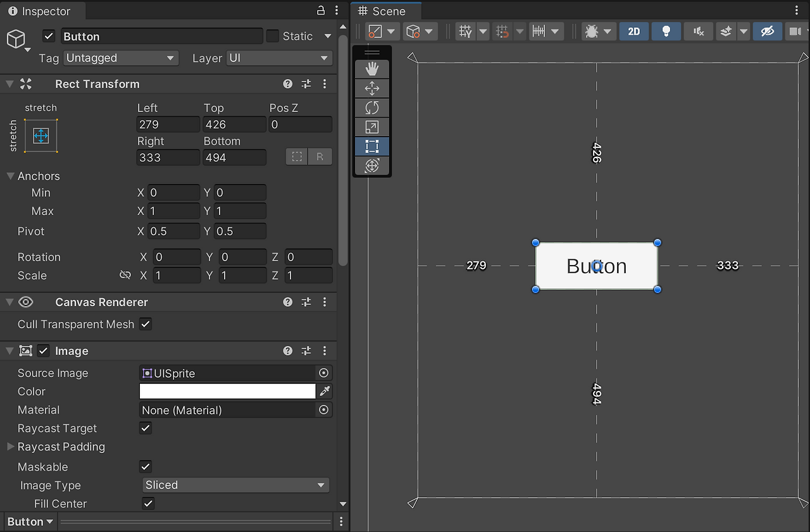Click the Raw edit mode R button

pos(320,157)
